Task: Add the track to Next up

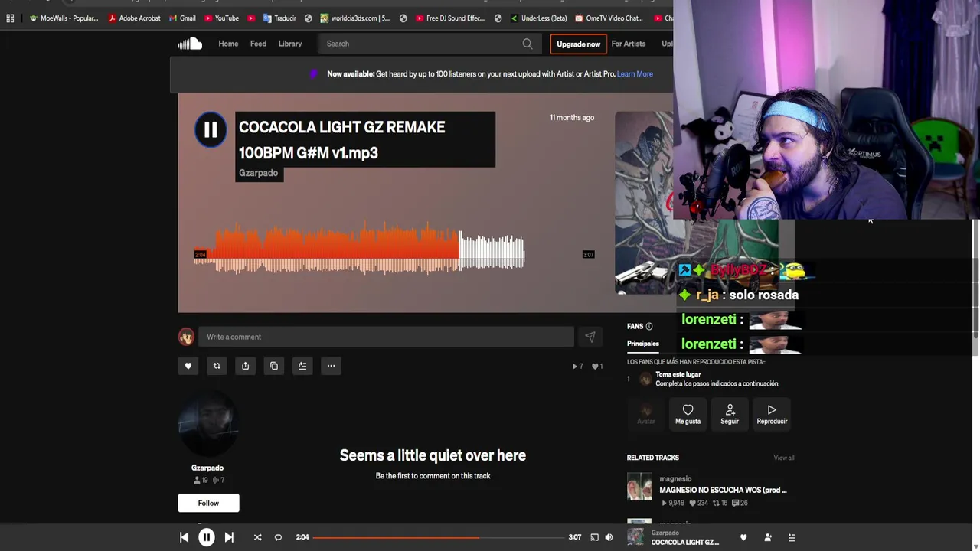Action: pos(302,366)
